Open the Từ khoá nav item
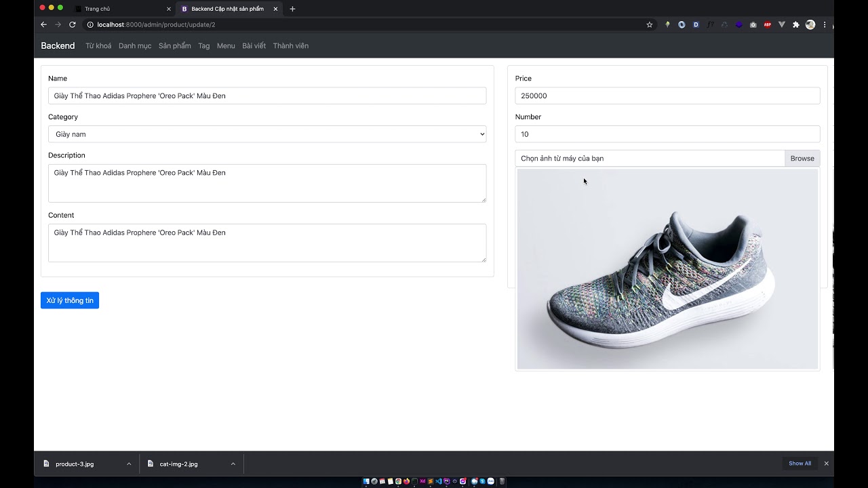This screenshot has width=868, height=488. 98,45
